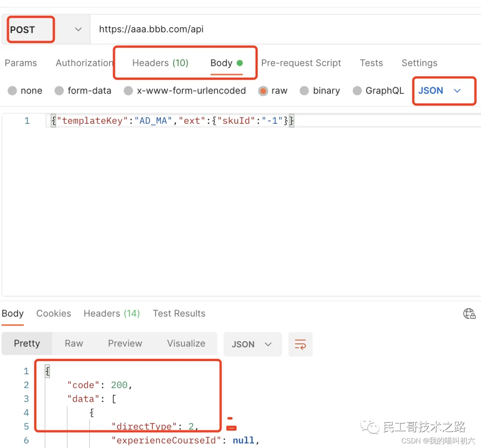Switch to the Tests tab
This screenshot has width=481, height=448.
pyautogui.click(x=371, y=63)
